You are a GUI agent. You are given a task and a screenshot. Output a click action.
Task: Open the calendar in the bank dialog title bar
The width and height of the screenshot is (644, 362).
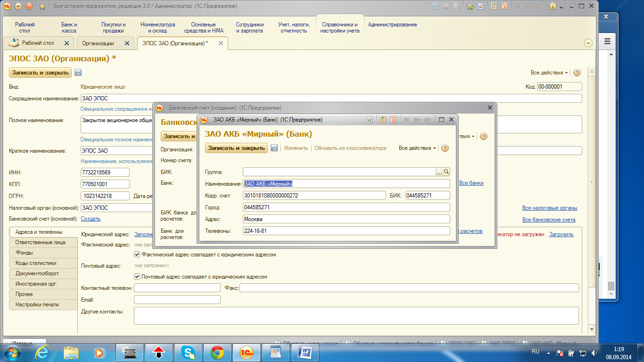pyautogui.click(x=393, y=120)
